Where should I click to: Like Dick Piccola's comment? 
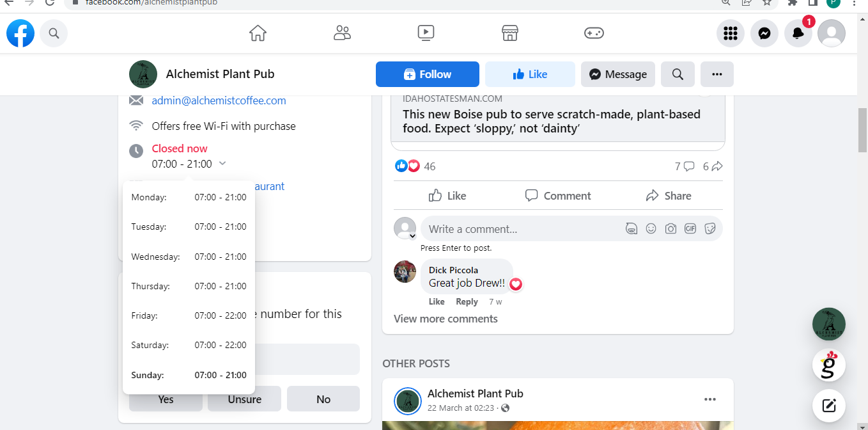tap(437, 302)
